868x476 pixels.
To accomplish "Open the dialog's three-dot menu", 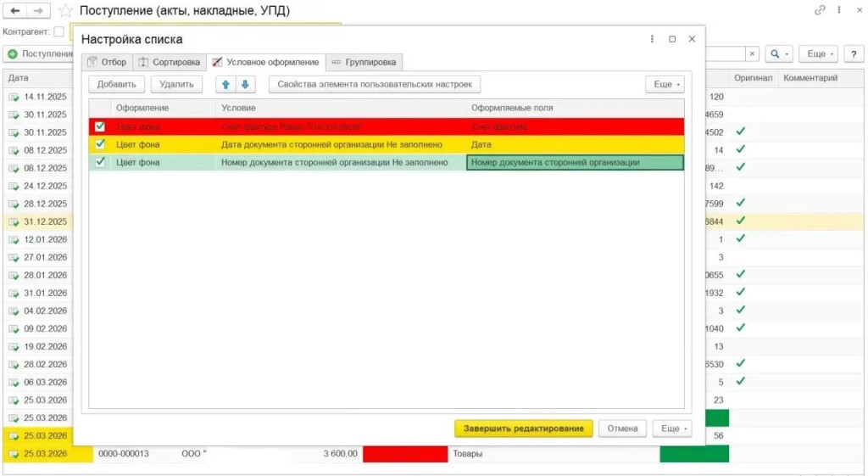I will [x=652, y=39].
